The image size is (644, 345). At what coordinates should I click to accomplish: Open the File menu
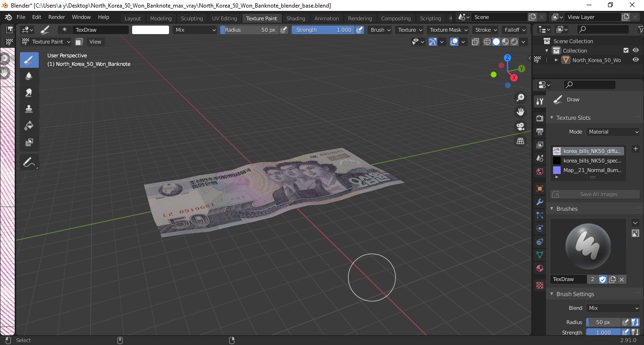(x=21, y=17)
